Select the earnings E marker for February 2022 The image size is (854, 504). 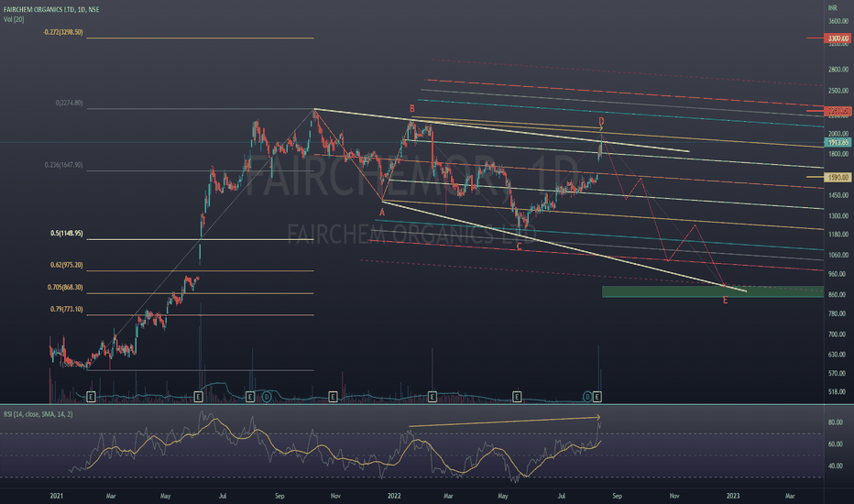click(x=432, y=397)
